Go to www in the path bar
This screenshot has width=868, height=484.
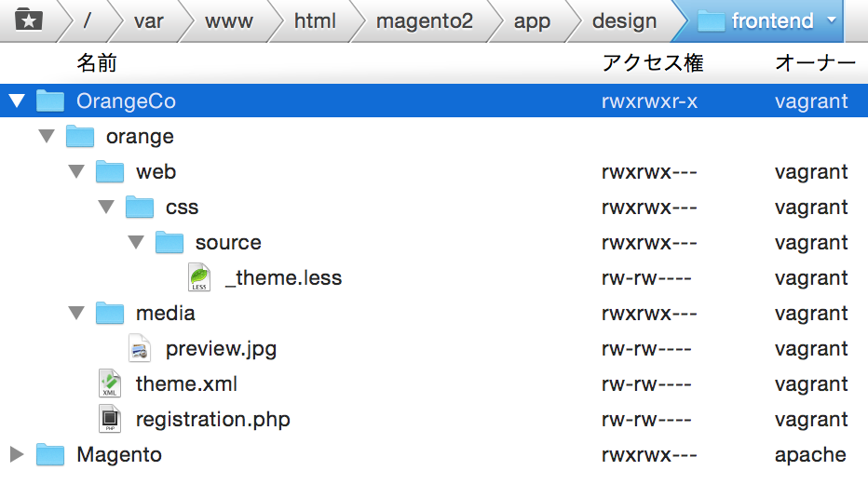point(228,21)
